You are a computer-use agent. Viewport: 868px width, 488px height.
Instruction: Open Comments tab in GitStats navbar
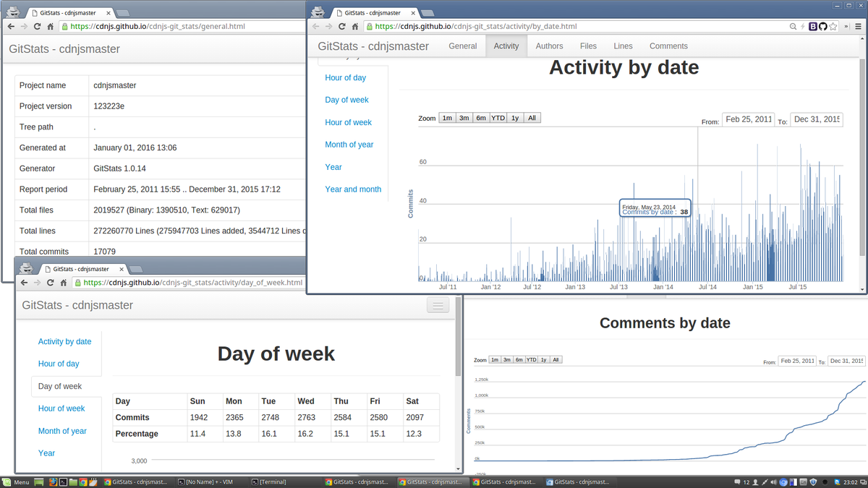(668, 46)
